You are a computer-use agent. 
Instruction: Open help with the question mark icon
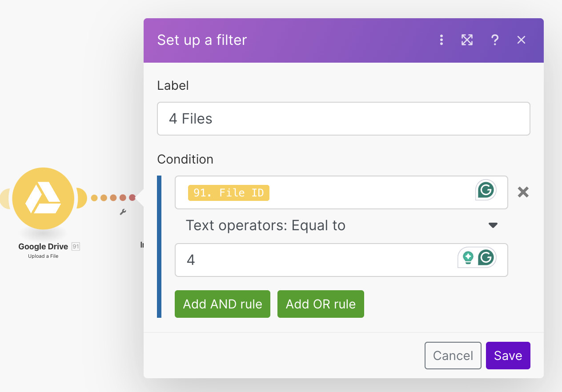(x=494, y=40)
